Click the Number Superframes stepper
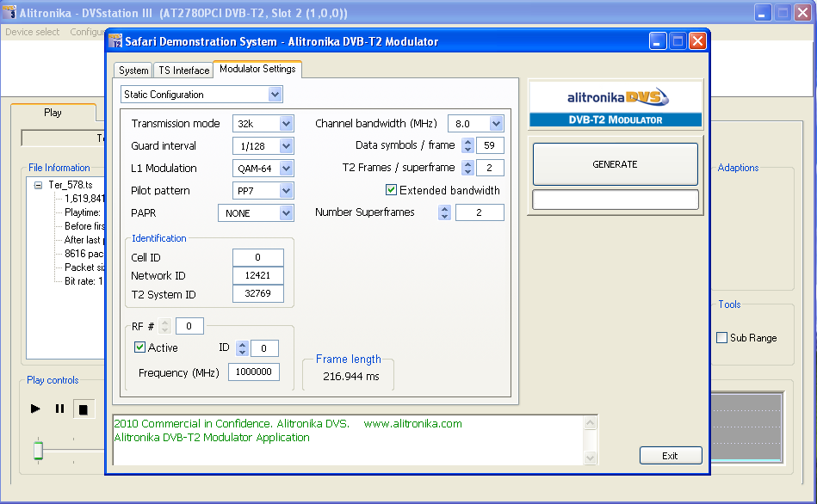 point(444,212)
